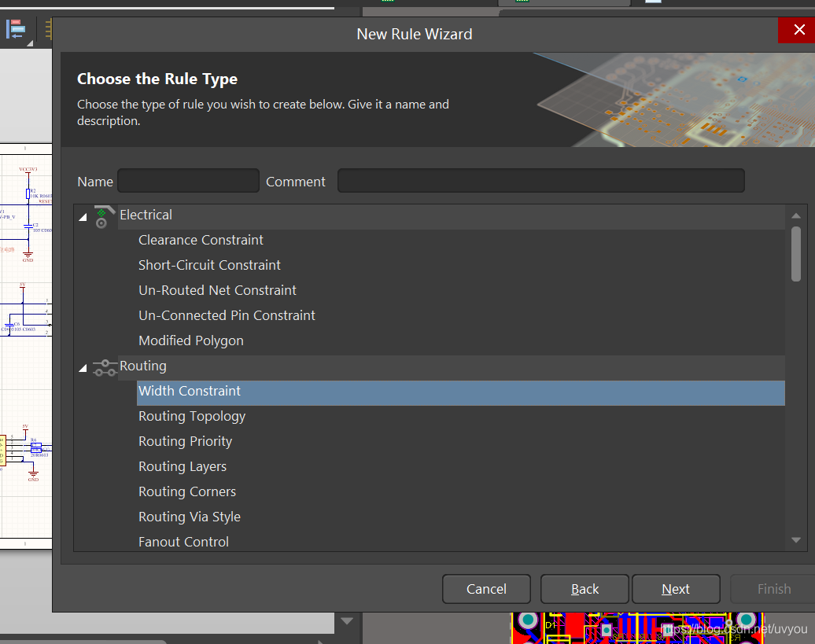Click the dropdown arrow below the dialog

pyautogui.click(x=347, y=621)
